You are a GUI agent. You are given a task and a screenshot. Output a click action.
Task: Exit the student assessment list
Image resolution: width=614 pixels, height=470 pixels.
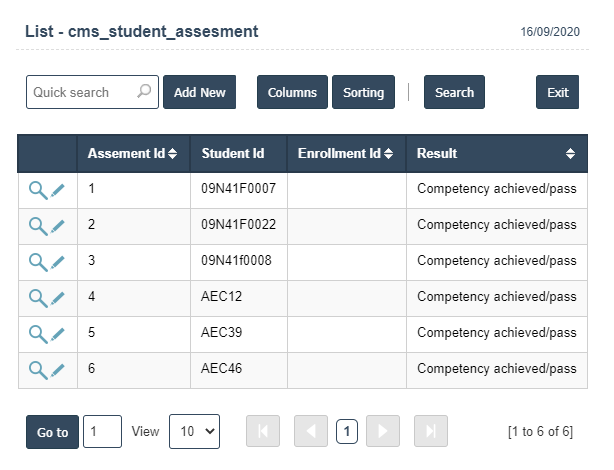[x=557, y=93]
